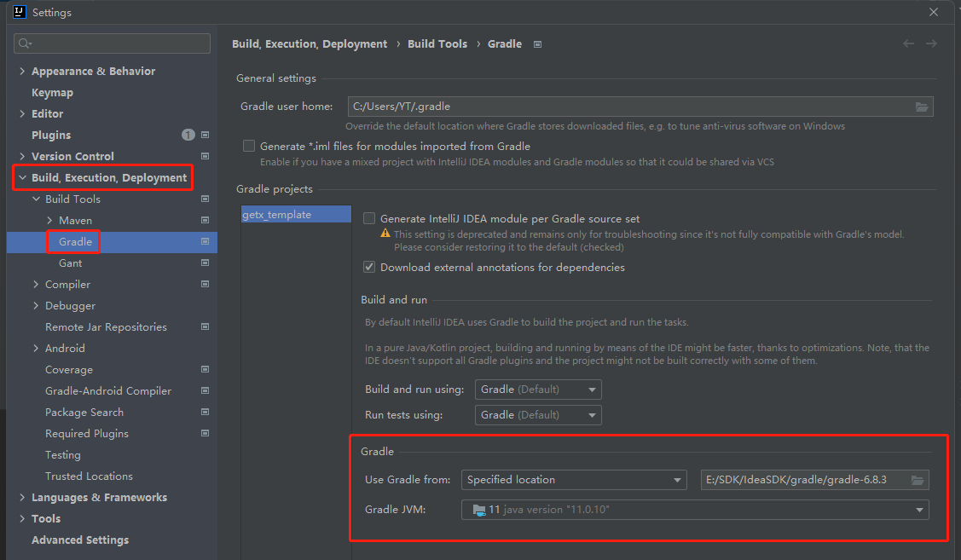Collapse Build, Execution, Deployment section
Screen dimensions: 961x560
22,177
